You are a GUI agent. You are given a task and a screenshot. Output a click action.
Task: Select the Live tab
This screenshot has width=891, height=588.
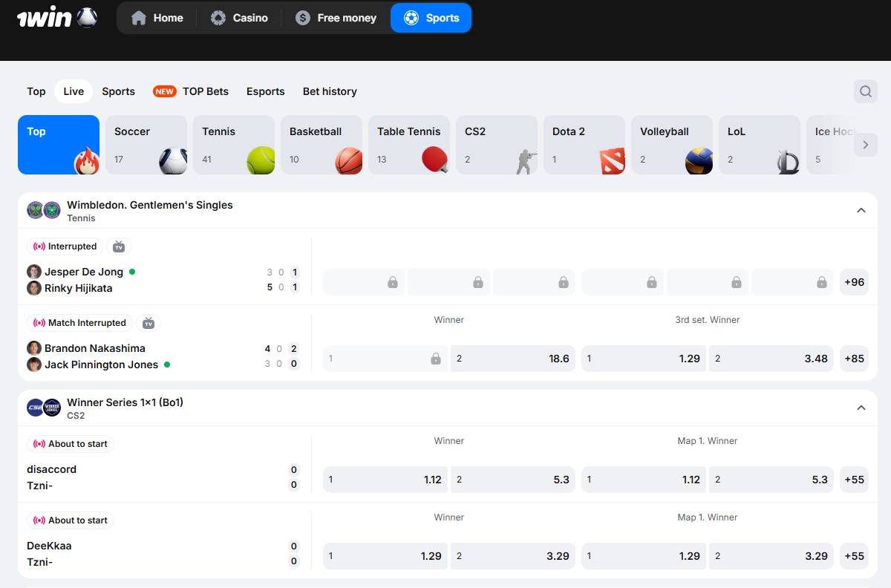74,91
